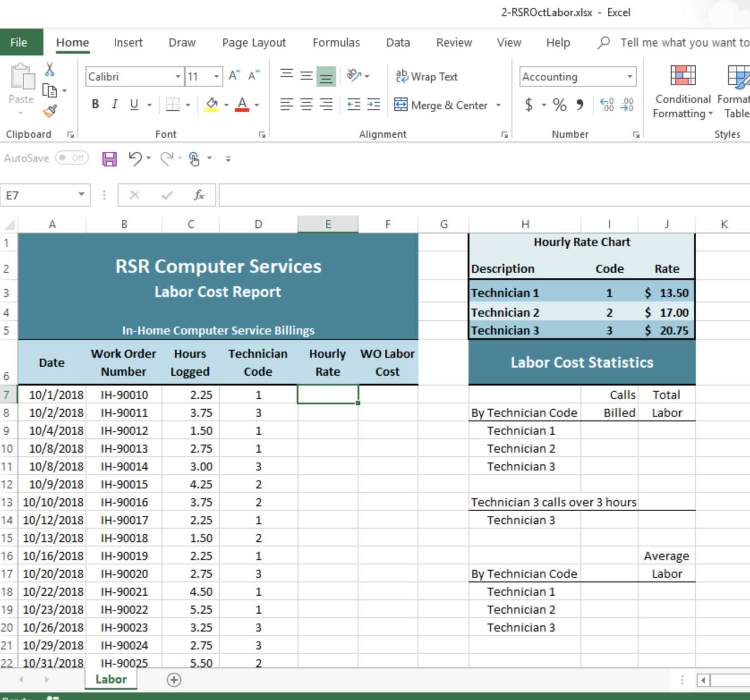Switch to the Formulas ribbon tab
Viewport: 750px width, 700px height.
(336, 42)
